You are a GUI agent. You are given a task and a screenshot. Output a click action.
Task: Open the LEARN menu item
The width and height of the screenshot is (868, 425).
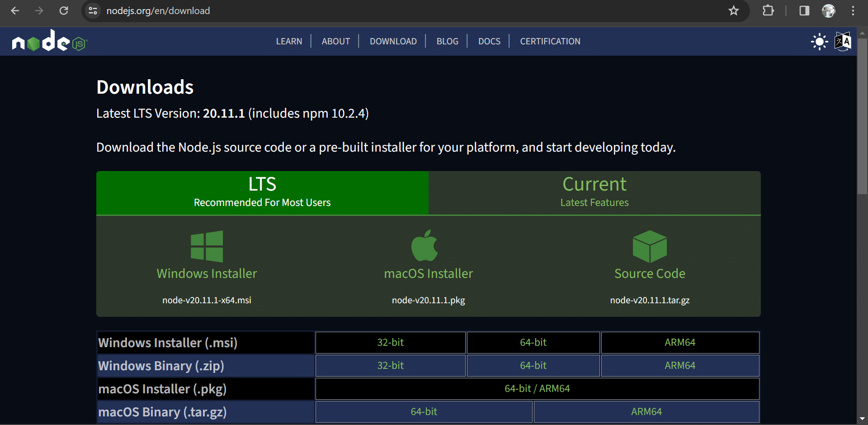(x=289, y=41)
